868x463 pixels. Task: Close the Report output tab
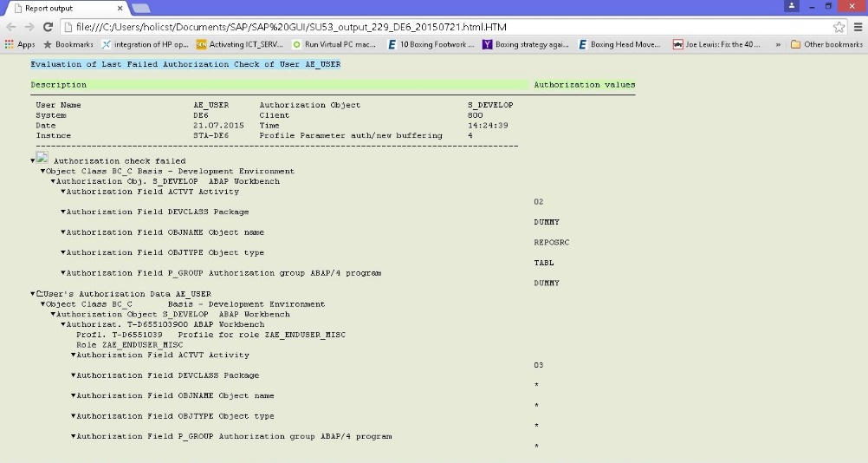120,9
